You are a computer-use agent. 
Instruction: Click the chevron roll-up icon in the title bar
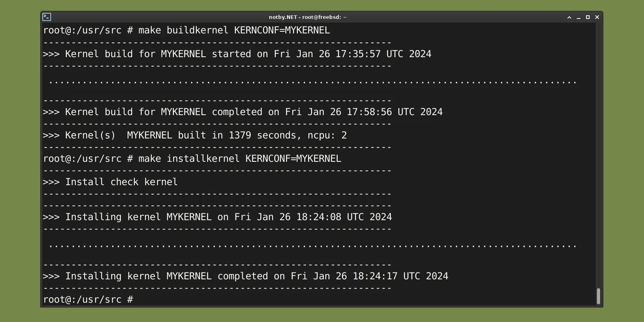pos(569,17)
